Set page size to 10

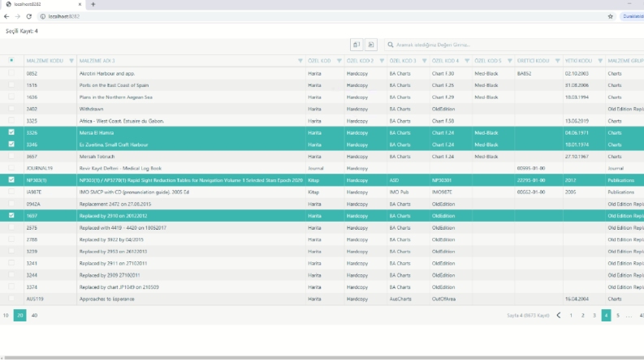point(6,315)
